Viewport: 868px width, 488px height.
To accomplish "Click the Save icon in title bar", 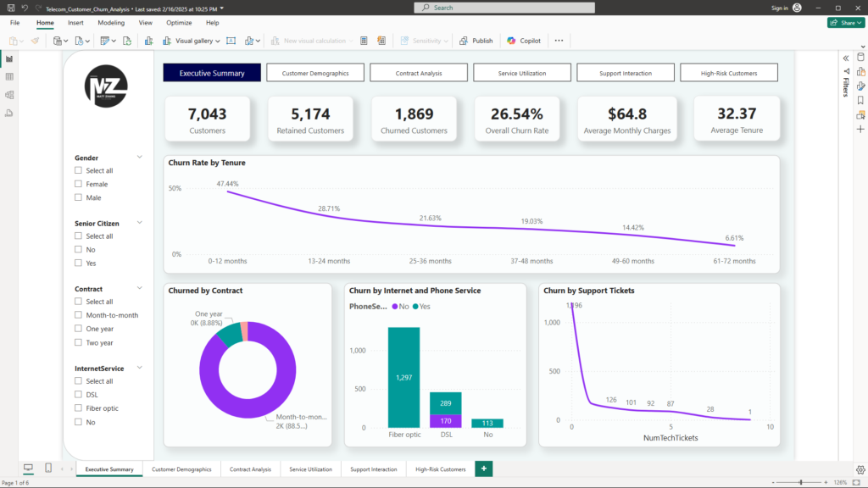I will point(9,8).
